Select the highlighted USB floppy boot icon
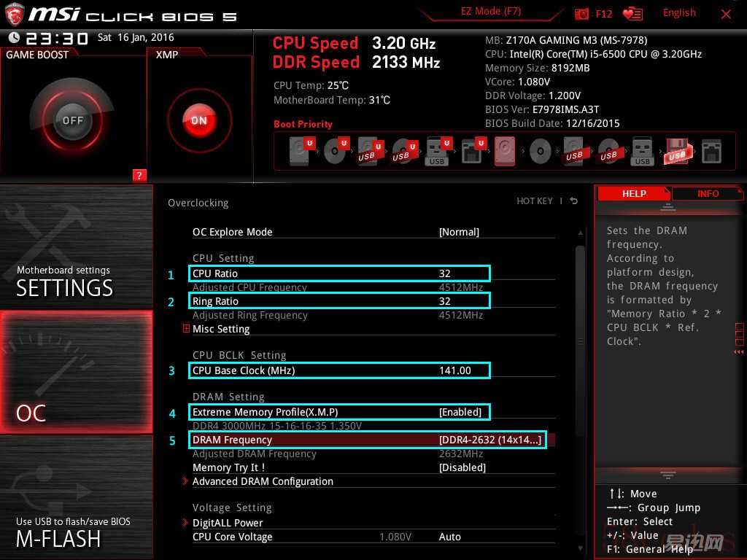The image size is (747, 560). 677,151
